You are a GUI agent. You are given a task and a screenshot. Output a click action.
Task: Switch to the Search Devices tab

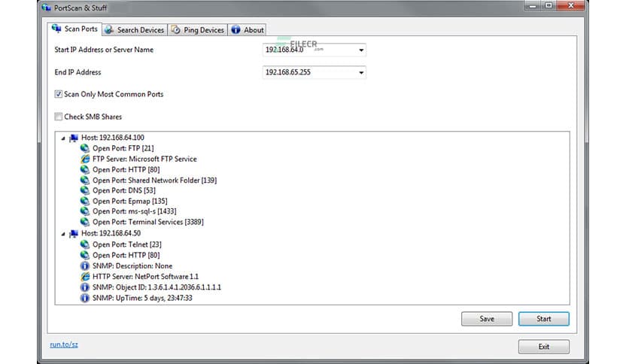[135, 29]
